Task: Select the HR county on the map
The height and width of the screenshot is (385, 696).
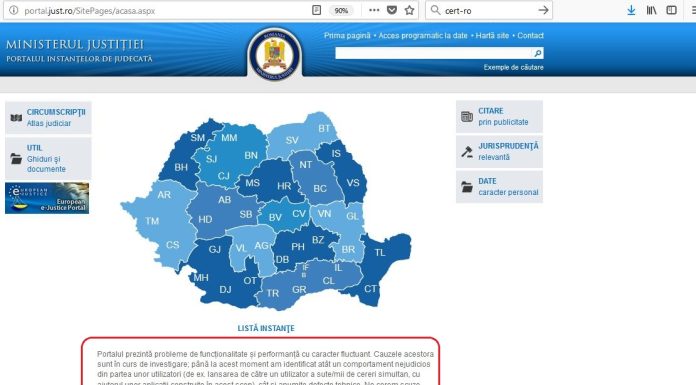Action: point(284,187)
